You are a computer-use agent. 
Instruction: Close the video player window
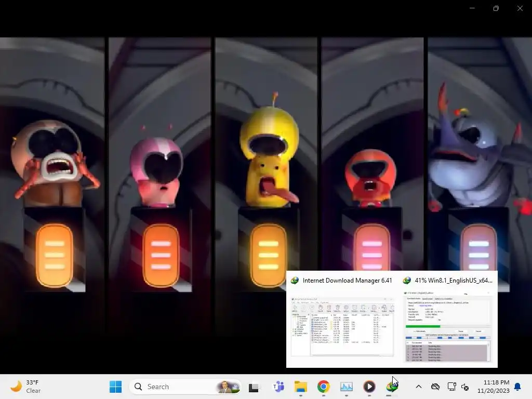(x=520, y=8)
